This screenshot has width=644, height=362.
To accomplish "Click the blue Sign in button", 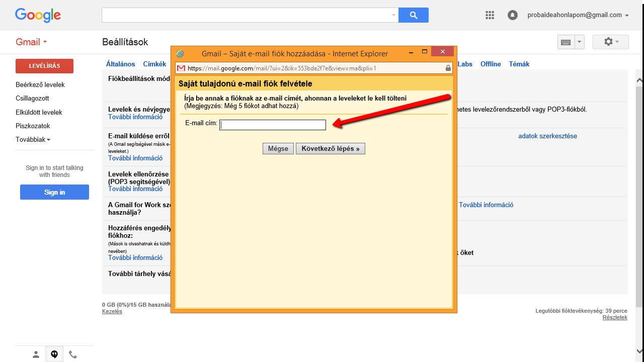I will click(54, 192).
